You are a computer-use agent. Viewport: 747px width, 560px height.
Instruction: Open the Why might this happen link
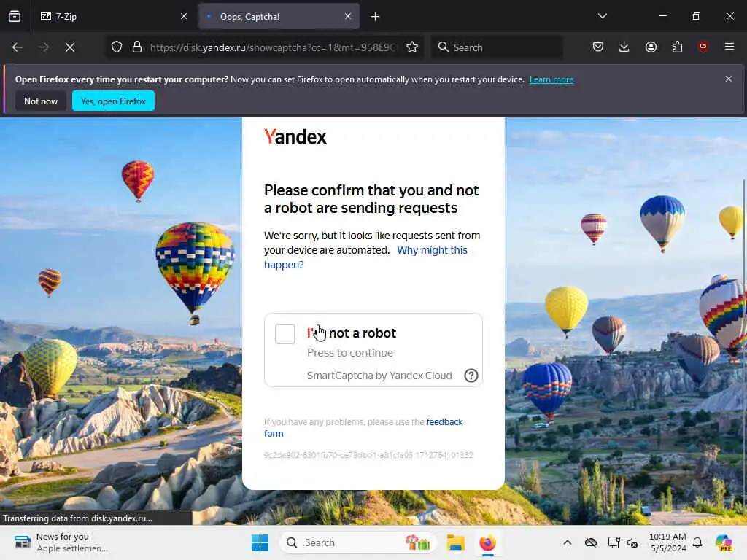365,257
